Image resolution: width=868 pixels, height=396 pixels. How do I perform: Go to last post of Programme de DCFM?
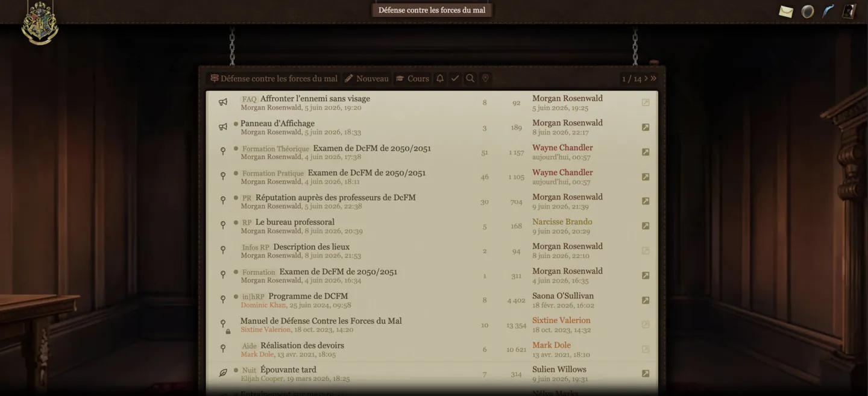(x=646, y=300)
